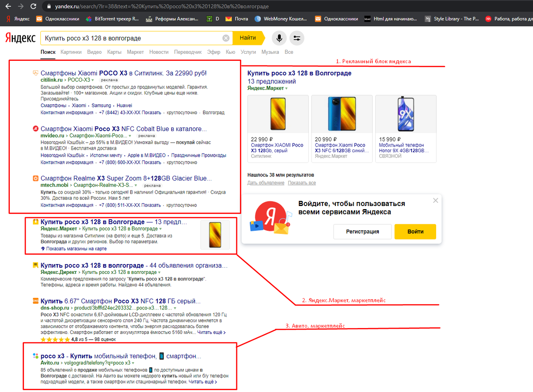The width and height of the screenshot is (533, 392).
Task: Open the 20 990 ₽ blue Poco X3 product image
Action: [x=342, y=114]
